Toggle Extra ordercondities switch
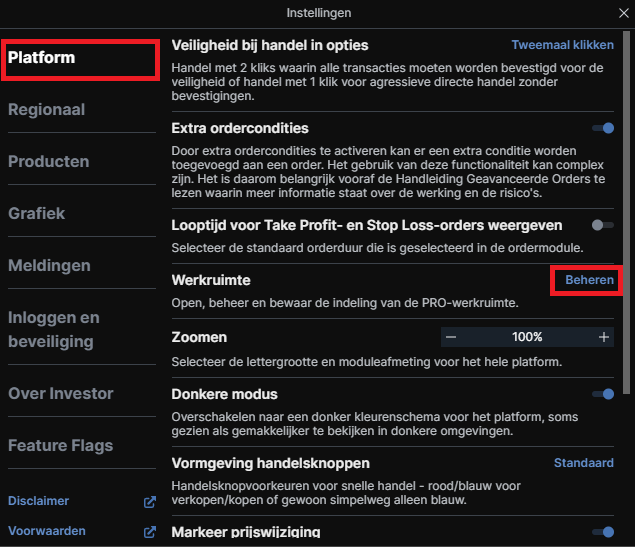 coord(603,128)
